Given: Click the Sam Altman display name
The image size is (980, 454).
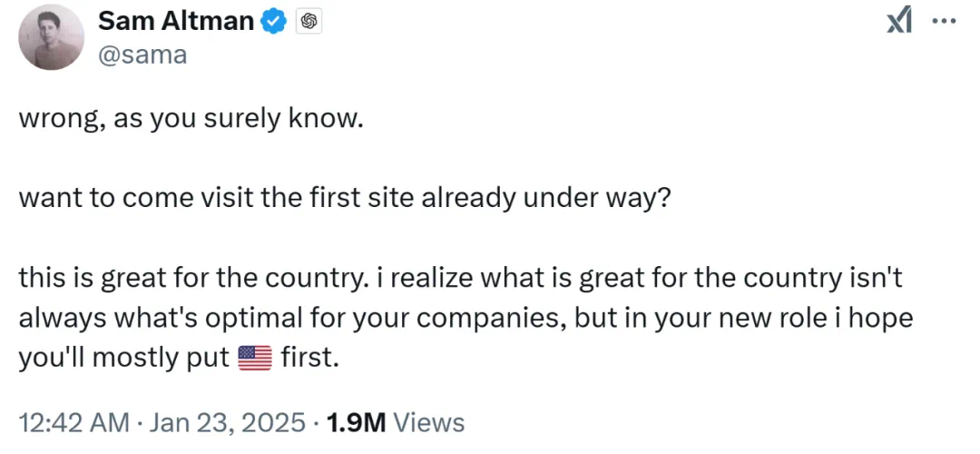Looking at the screenshot, I should pyautogui.click(x=175, y=22).
